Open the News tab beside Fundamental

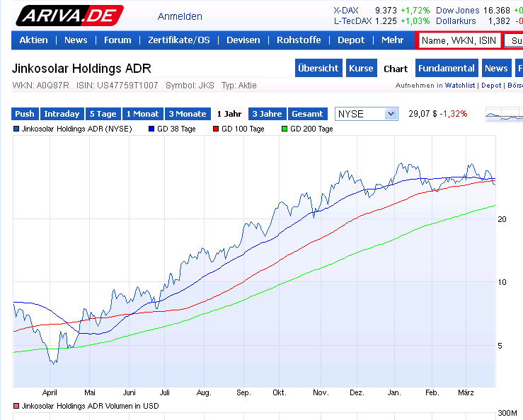(496, 68)
